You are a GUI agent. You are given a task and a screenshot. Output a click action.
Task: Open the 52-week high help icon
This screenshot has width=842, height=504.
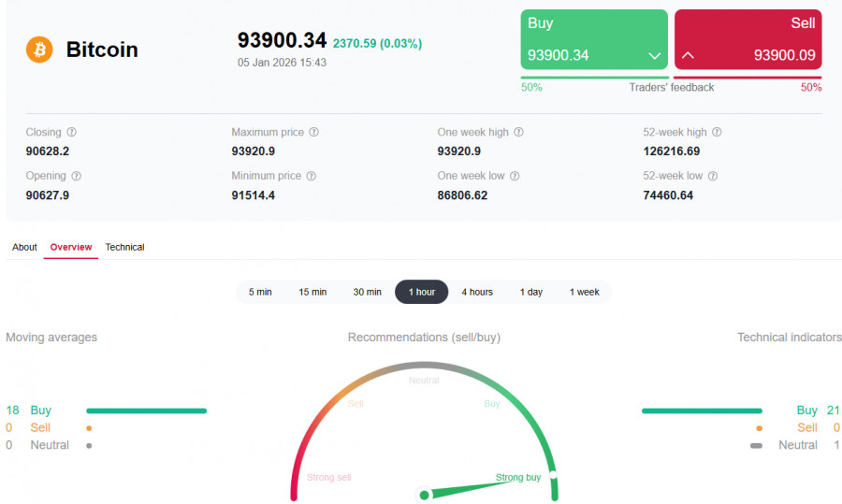(x=717, y=132)
